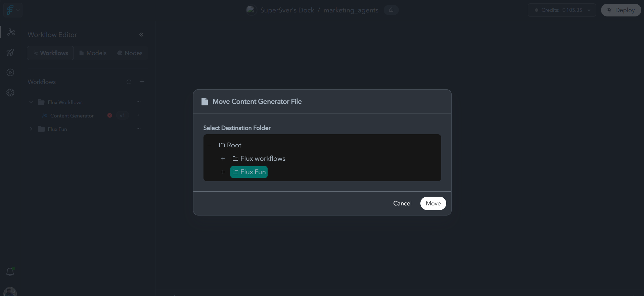644x296 pixels.
Task: Click the Deploy button
Action: pos(621,10)
